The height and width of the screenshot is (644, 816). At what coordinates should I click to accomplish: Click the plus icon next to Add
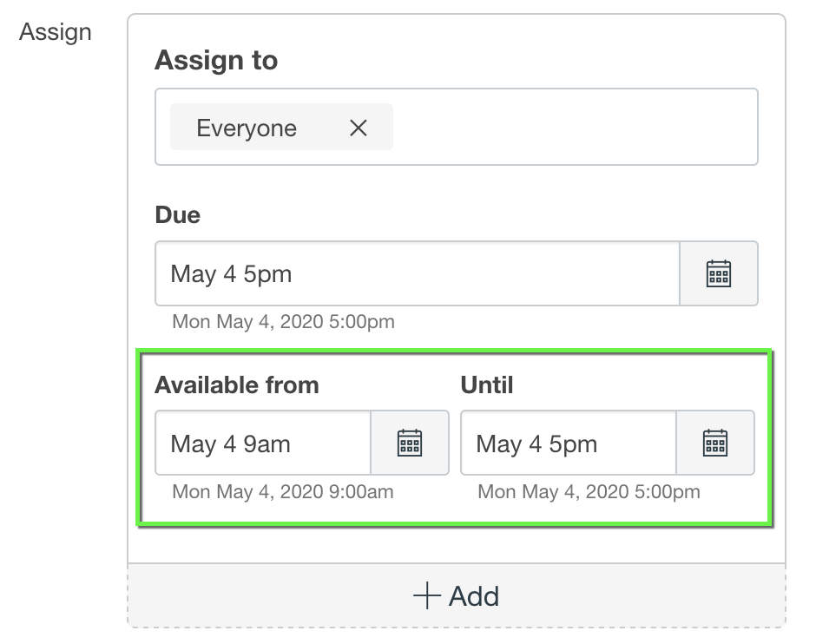click(426, 596)
